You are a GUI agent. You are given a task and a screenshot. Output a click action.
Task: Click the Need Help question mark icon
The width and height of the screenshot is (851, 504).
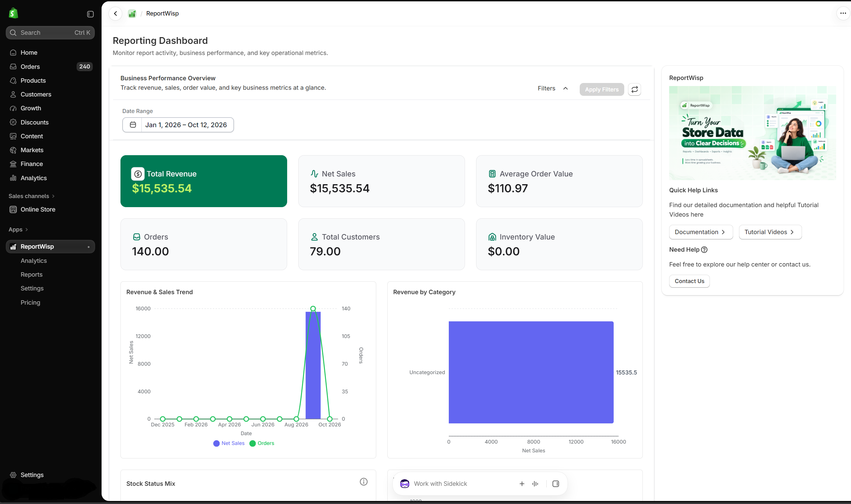(x=704, y=250)
